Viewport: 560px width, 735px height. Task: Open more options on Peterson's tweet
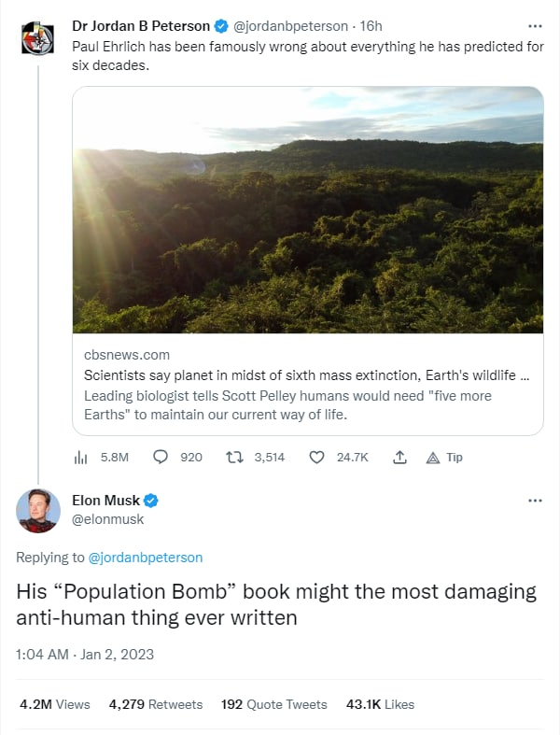pyautogui.click(x=535, y=26)
